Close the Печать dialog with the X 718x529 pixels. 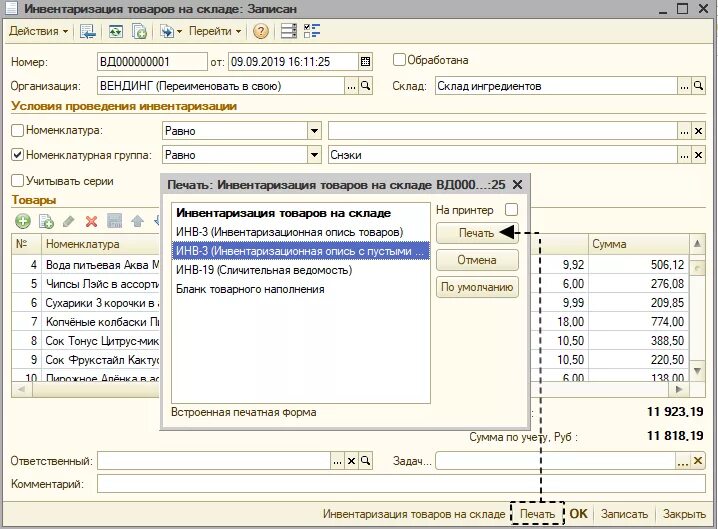click(x=517, y=185)
